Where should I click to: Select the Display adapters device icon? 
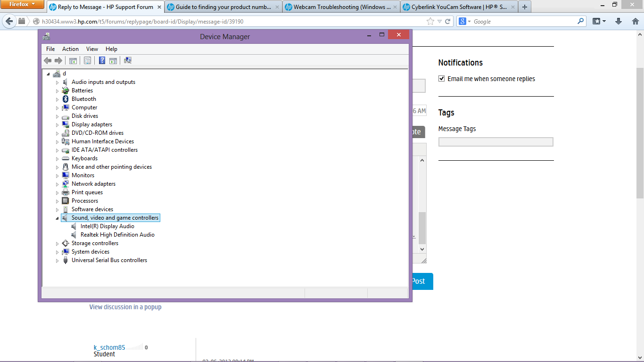click(x=65, y=124)
